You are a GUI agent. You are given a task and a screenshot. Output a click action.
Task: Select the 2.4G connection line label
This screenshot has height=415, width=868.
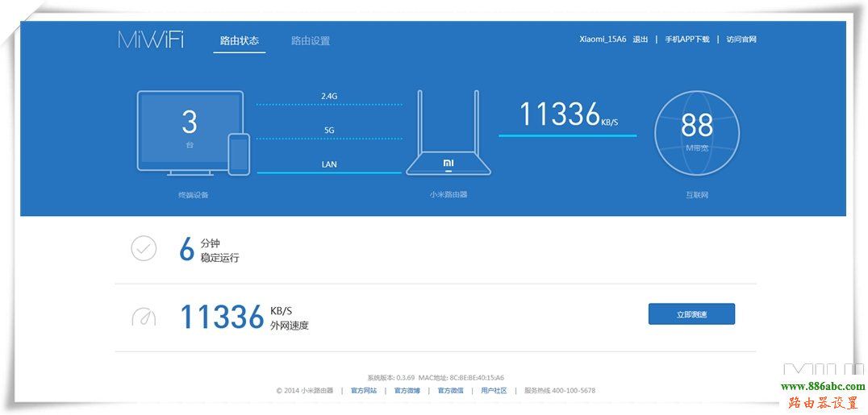click(329, 97)
